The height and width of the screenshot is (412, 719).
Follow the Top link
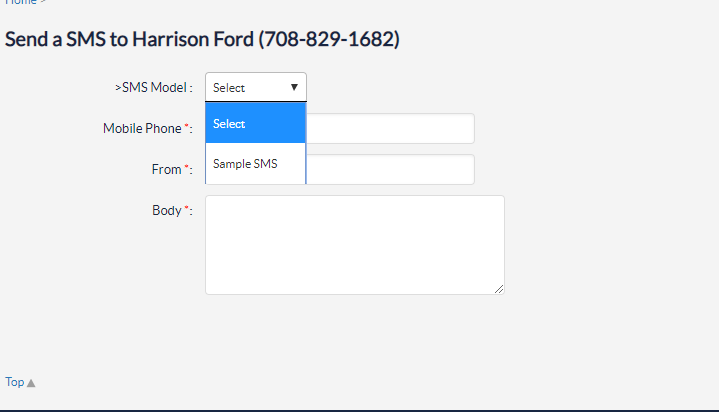(x=15, y=382)
